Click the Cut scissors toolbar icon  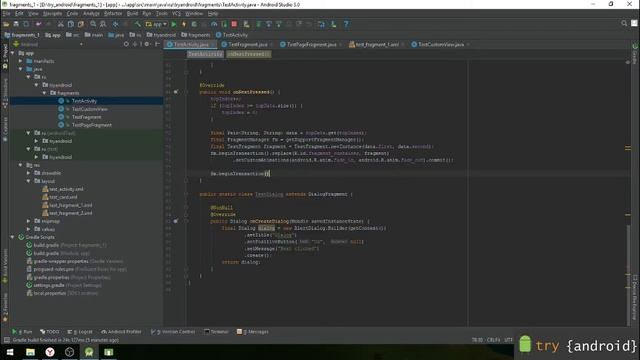pyautogui.click(x=60, y=24)
